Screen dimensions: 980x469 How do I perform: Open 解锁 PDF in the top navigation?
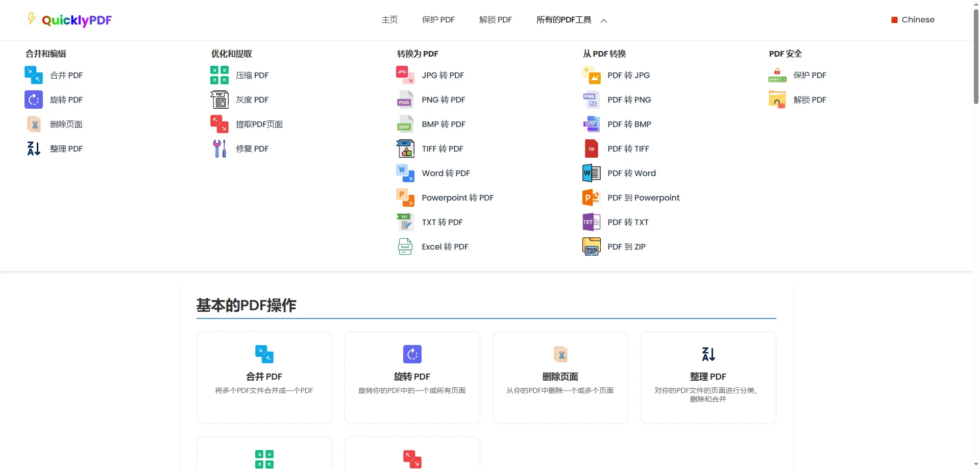click(495, 20)
